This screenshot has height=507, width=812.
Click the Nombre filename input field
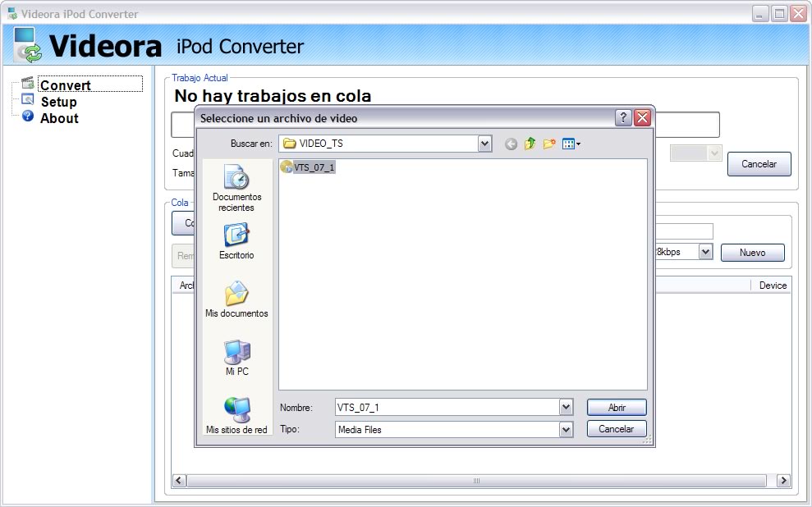click(447, 407)
